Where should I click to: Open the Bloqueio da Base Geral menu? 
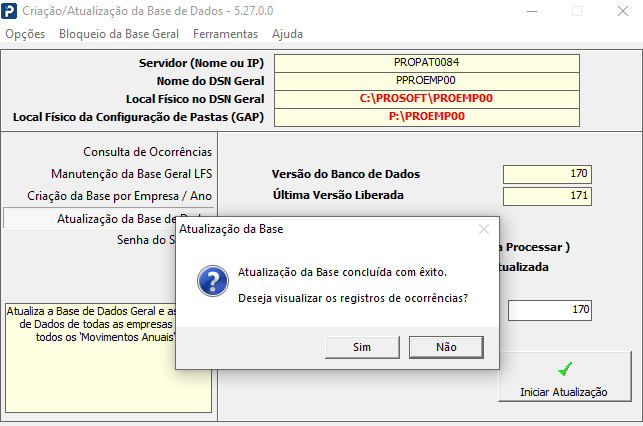(x=119, y=34)
